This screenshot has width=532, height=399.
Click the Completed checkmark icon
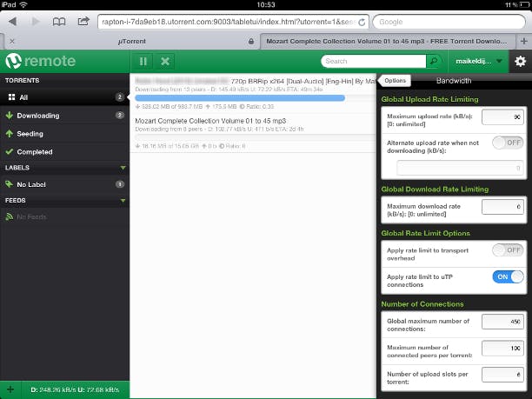pos(10,151)
